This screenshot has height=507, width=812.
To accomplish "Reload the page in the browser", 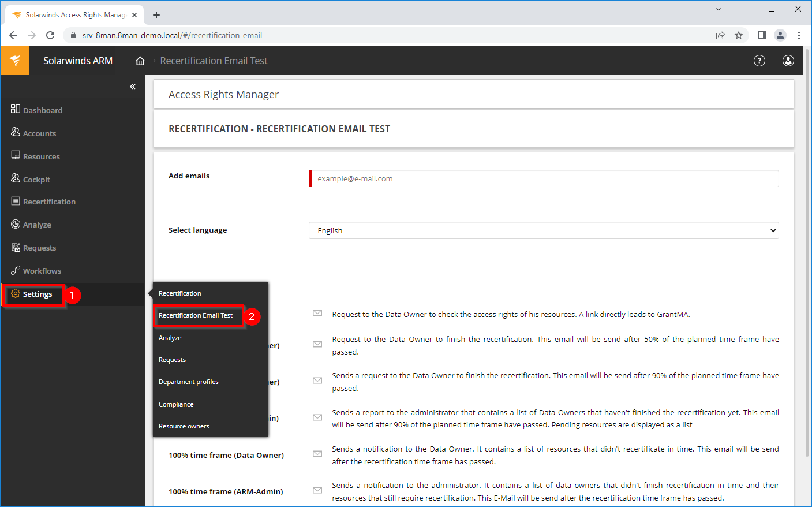I will click(50, 35).
